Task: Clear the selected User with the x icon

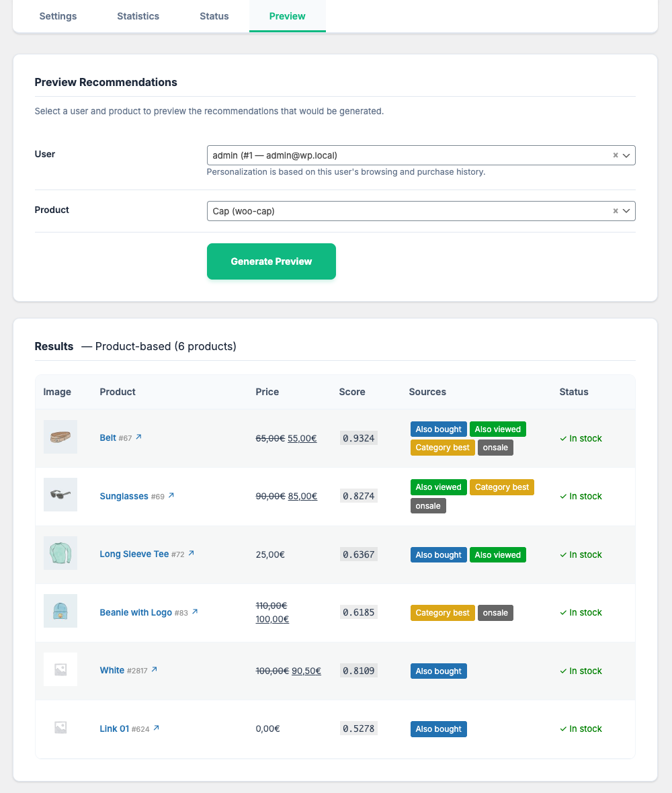Action: pos(615,155)
